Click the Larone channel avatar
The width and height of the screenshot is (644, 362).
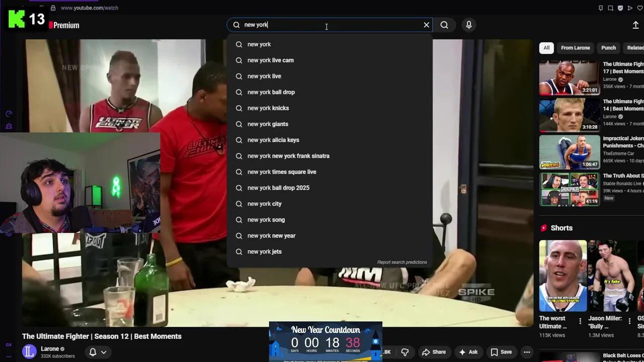(30, 352)
